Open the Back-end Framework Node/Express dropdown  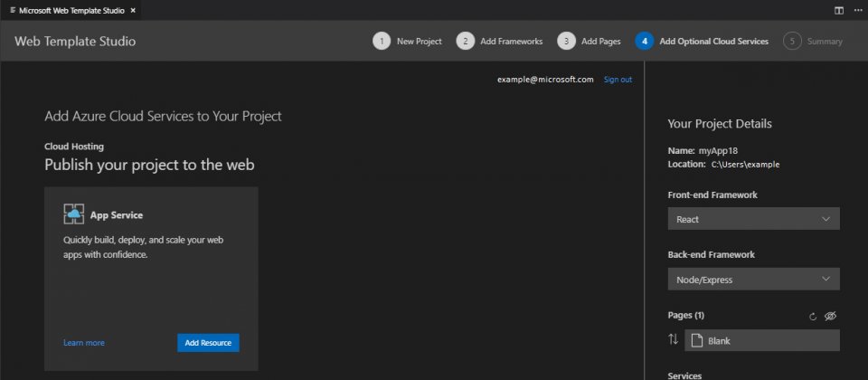(753, 280)
